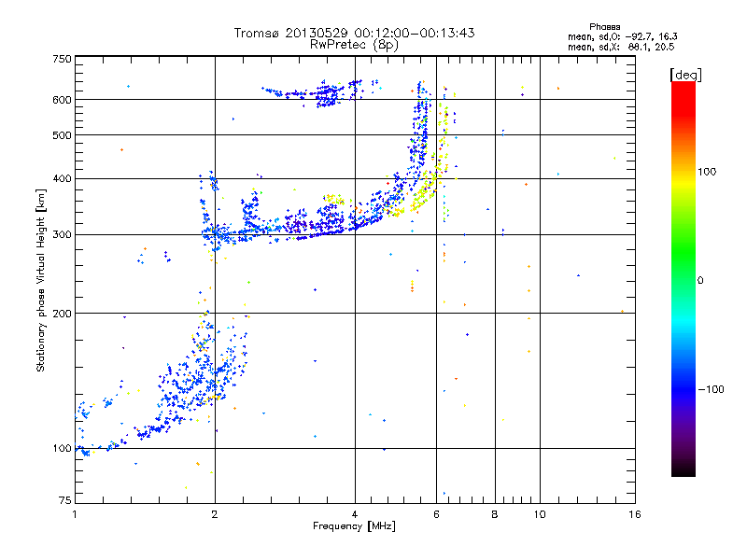Click the colorbar tick label "100"
The width and height of the screenshot is (747, 560).
(x=707, y=172)
